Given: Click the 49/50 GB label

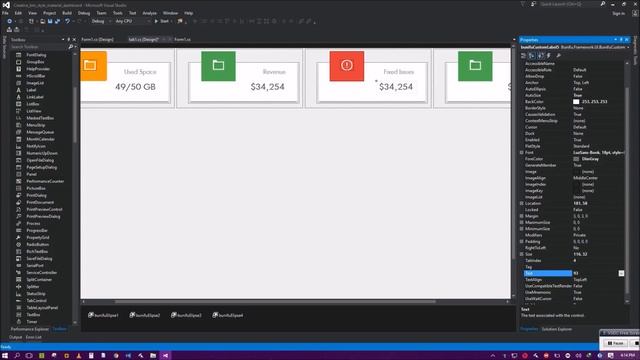Looking at the screenshot, I should coord(135,87).
